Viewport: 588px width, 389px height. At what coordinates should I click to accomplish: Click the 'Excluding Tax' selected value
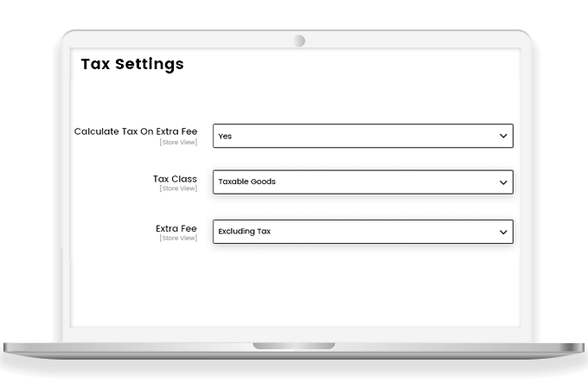pyautogui.click(x=245, y=232)
